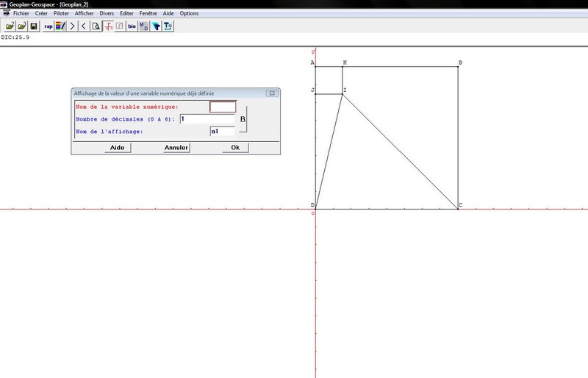Expand the Afficher menu
Image resolution: width=588 pixels, height=378 pixels.
85,13
